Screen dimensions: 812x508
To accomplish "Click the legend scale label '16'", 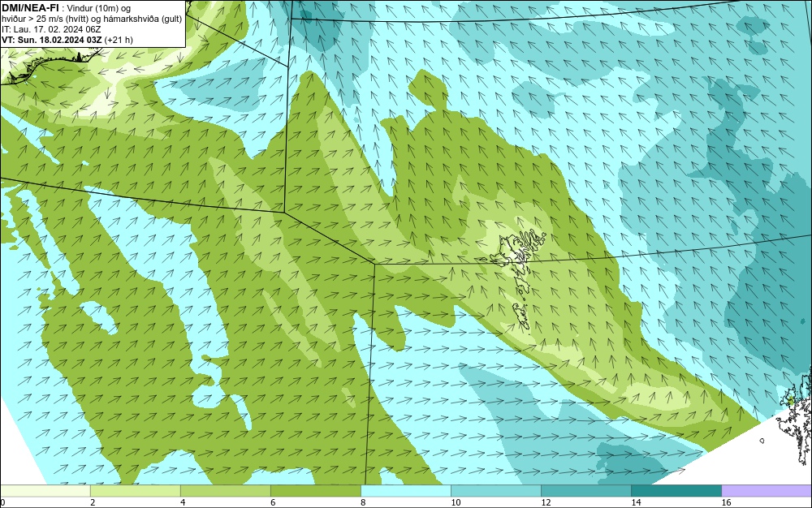I will click(726, 502).
